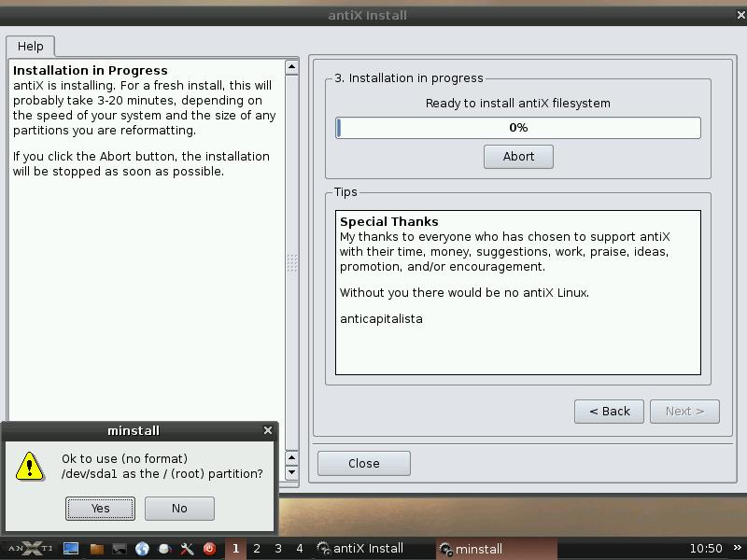Open the web browser globe icon
The width and height of the screenshot is (747, 560).
142,549
